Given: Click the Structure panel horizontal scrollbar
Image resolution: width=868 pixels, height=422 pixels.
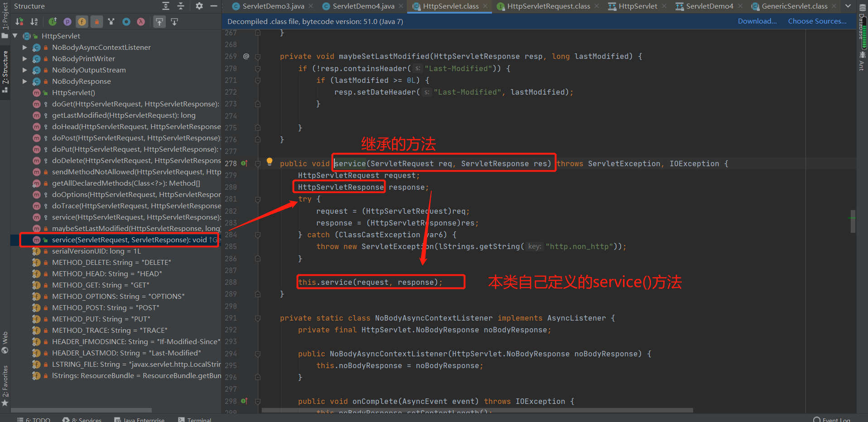Looking at the screenshot, I should 82,410.
